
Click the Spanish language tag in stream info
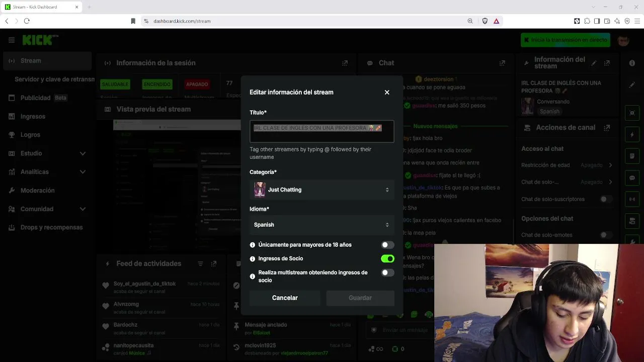coord(549,112)
